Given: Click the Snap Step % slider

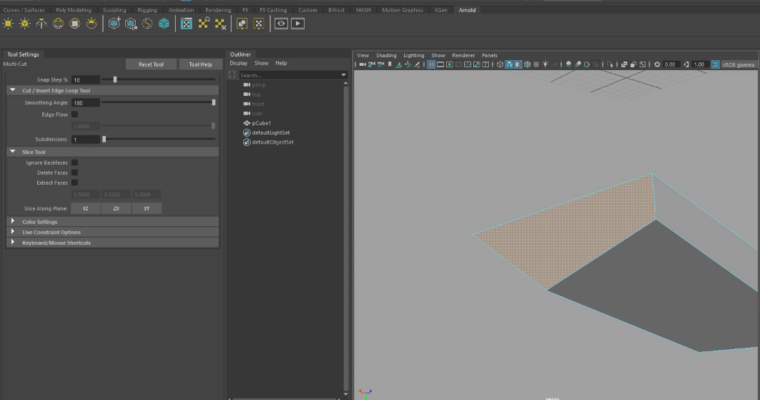Looking at the screenshot, I should click(115, 79).
